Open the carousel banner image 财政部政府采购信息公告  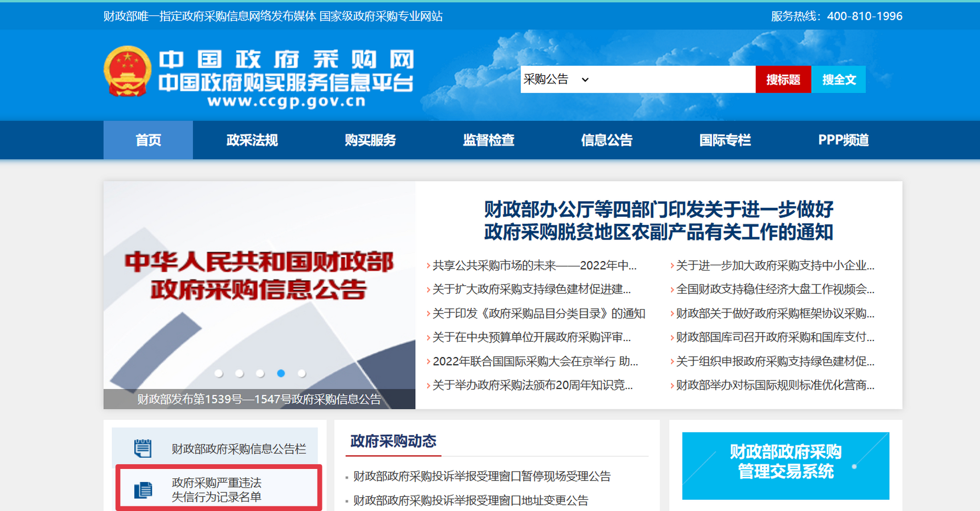pyautogui.click(x=259, y=285)
